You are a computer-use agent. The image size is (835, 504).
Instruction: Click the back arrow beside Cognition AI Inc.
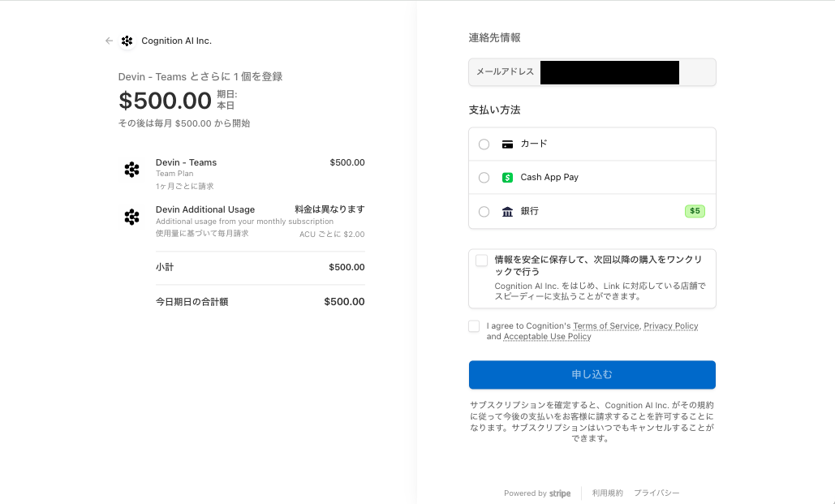tap(110, 41)
